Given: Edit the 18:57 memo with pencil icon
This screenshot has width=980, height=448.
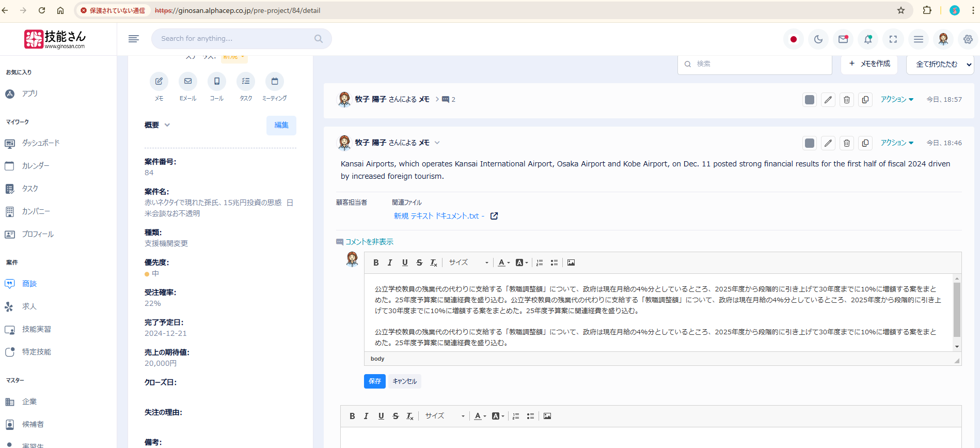Looking at the screenshot, I should (828, 100).
